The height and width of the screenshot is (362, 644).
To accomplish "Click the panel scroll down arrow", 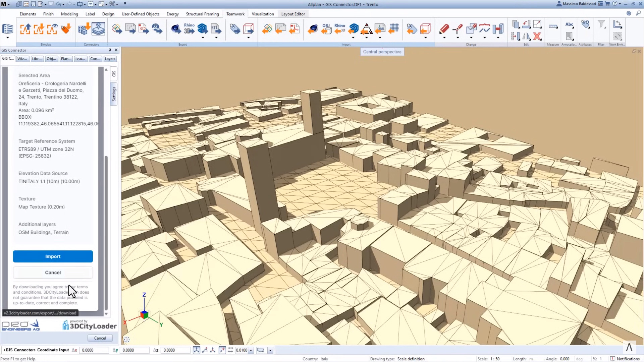I will pyautogui.click(x=106, y=314).
